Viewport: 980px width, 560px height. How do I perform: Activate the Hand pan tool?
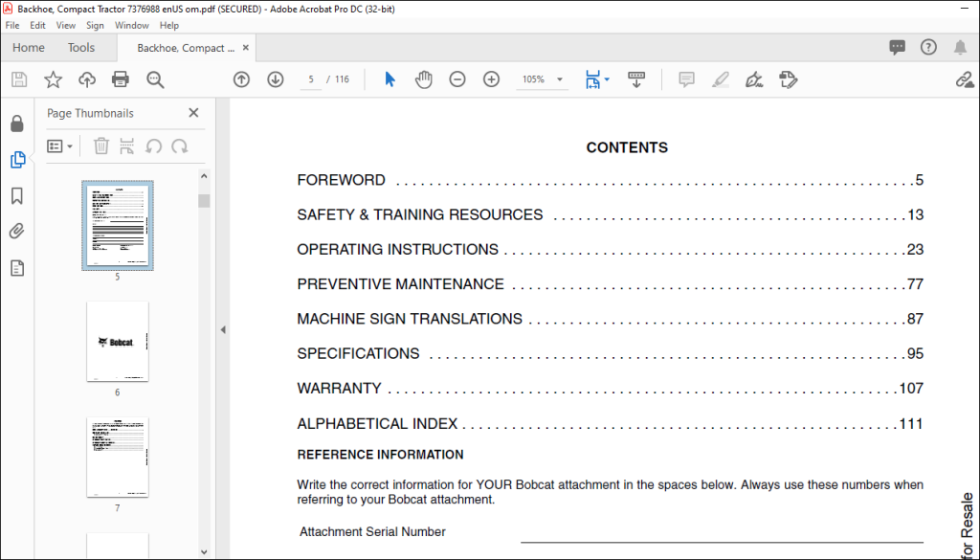(x=424, y=79)
